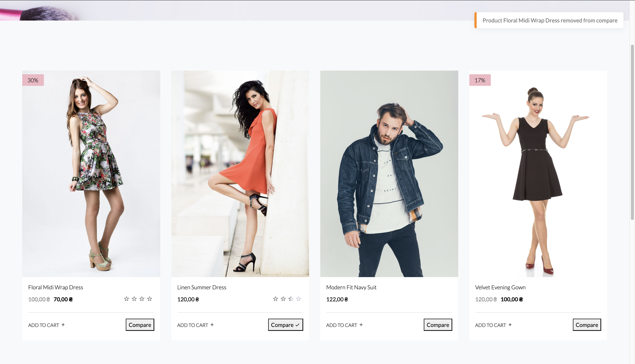Click the half-filled third star on Linen Summer Dress

click(x=291, y=299)
